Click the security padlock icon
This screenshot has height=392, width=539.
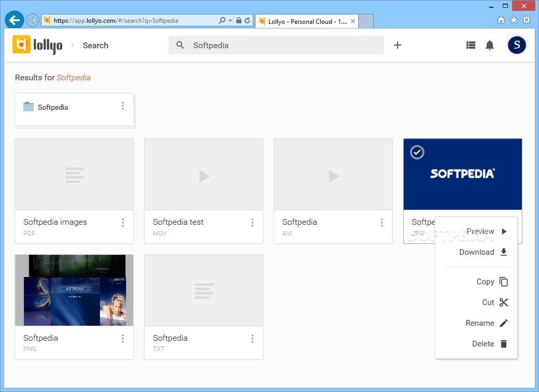[239, 20]
